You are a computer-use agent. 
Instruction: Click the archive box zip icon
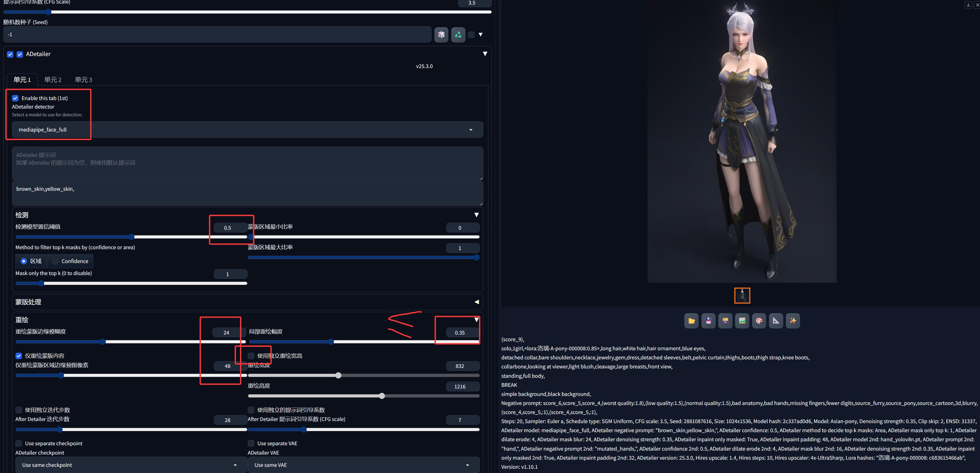(x=725, y=321)
